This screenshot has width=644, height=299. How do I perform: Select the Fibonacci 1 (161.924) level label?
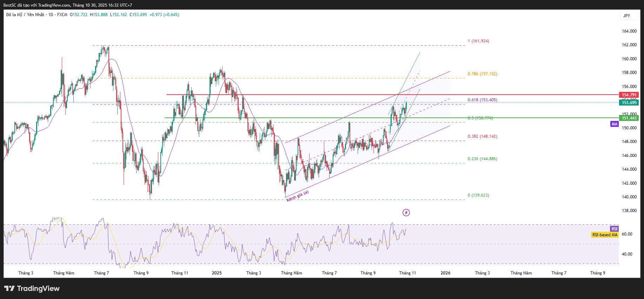tap(478, 41)
